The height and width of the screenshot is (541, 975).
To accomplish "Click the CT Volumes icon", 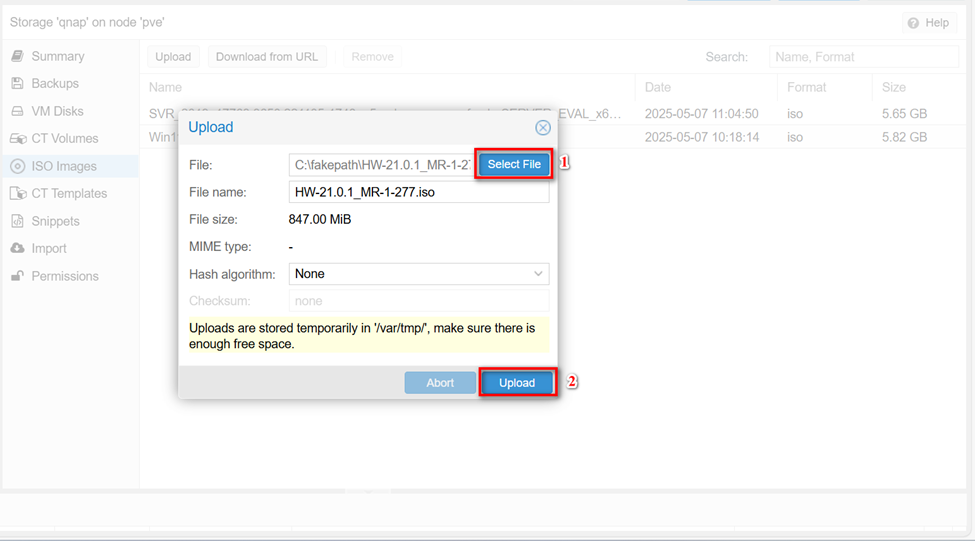I will [x=17, y=139].
